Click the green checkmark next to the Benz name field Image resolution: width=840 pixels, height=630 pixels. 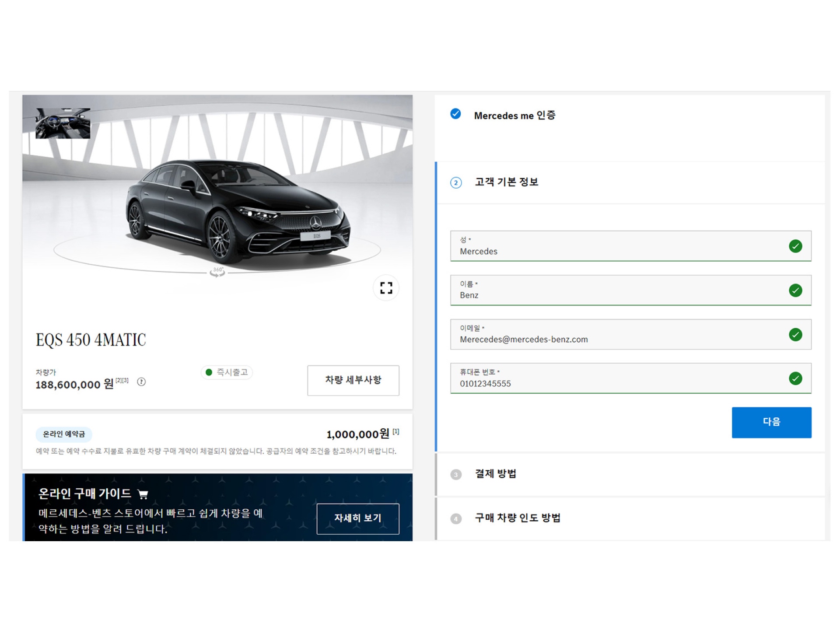795,290
